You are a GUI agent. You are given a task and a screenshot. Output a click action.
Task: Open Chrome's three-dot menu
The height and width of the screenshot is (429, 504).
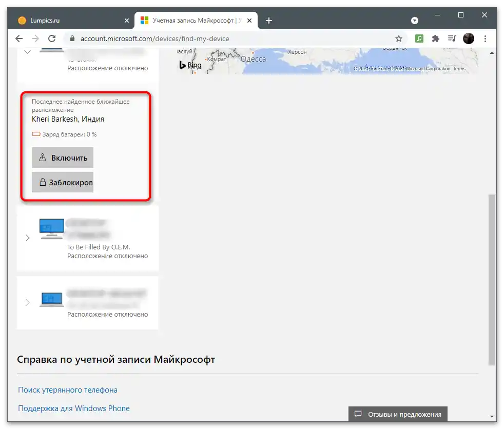(485, 39)
